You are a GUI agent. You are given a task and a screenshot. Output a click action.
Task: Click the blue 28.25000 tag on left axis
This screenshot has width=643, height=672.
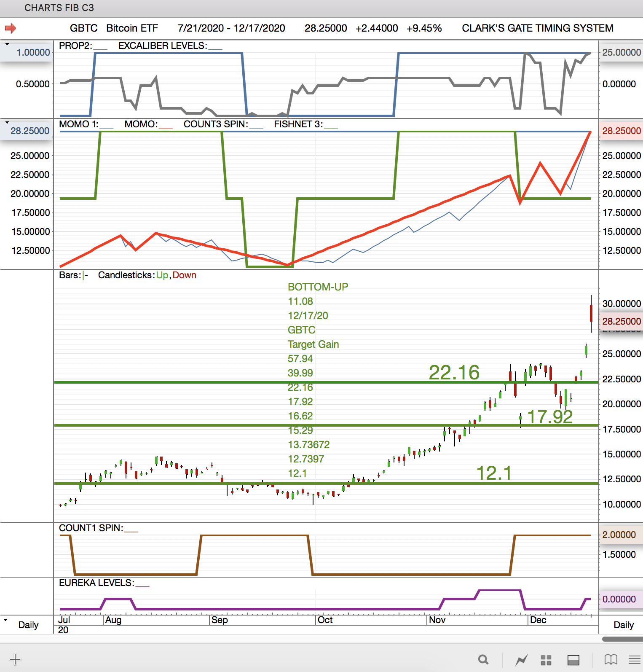pyautogui.click(x=27, y=131)
